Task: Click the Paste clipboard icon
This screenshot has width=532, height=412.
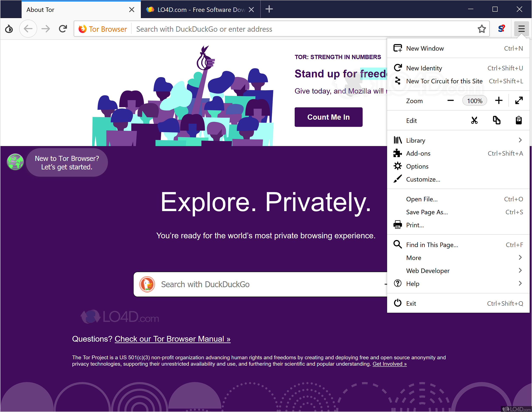Action: pos(519,120)
